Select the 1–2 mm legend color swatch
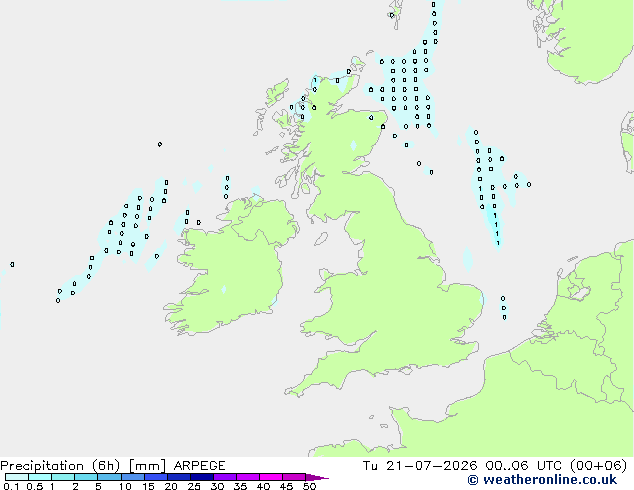This screenshot has width=634, height=490. tap(63, 477)
